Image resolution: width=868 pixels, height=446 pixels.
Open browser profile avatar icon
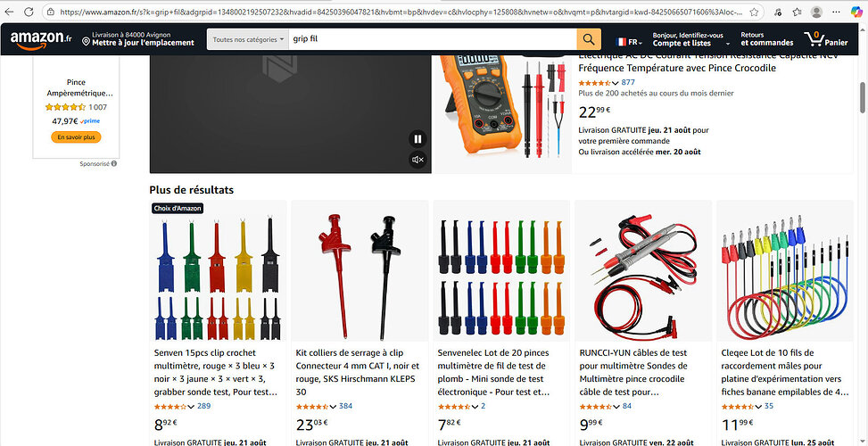pos(816,12)
